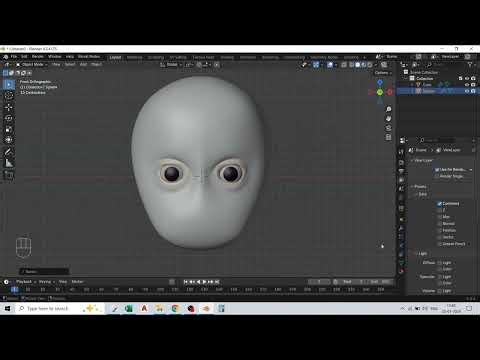
Task: Toggle Use for Rendering checkbox
Action: tap(437, 170)
